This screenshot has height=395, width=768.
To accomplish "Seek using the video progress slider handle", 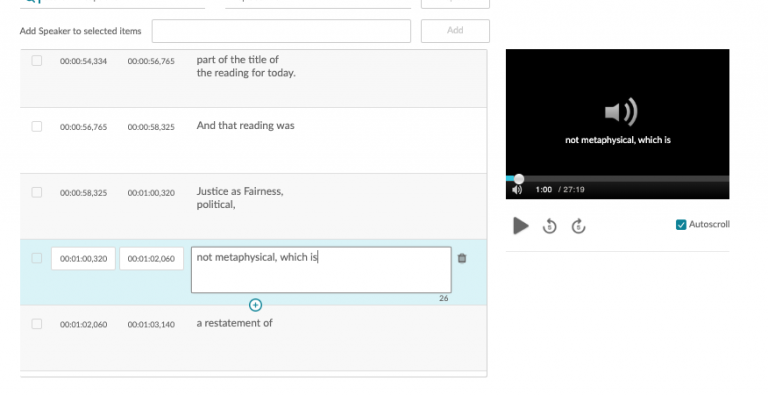I will (x=519, y=179).
